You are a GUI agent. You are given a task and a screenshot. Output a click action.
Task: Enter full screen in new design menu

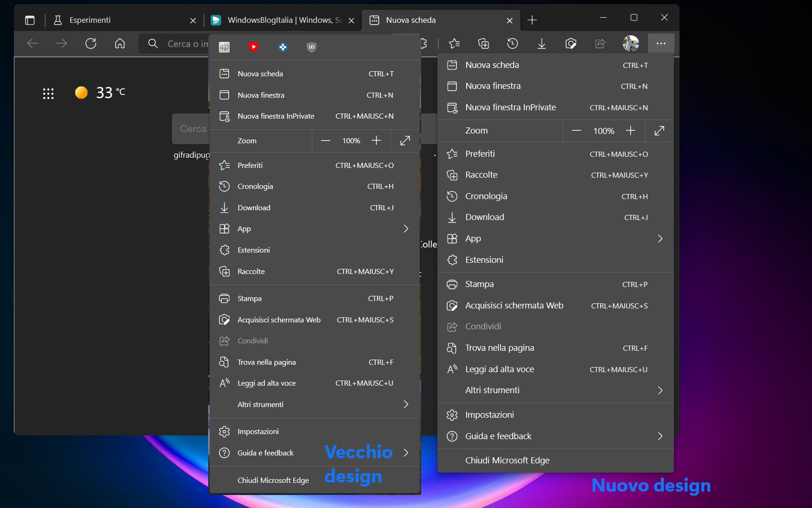[x=659, y=131]
